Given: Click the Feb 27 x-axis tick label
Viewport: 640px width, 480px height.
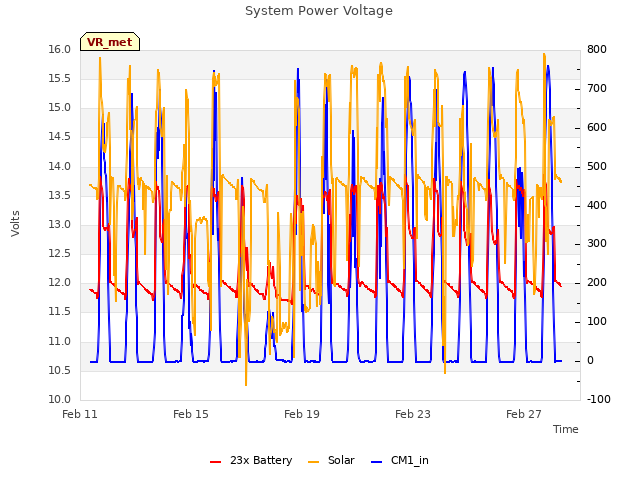Looking at the screenshot, I should (524, 414).
